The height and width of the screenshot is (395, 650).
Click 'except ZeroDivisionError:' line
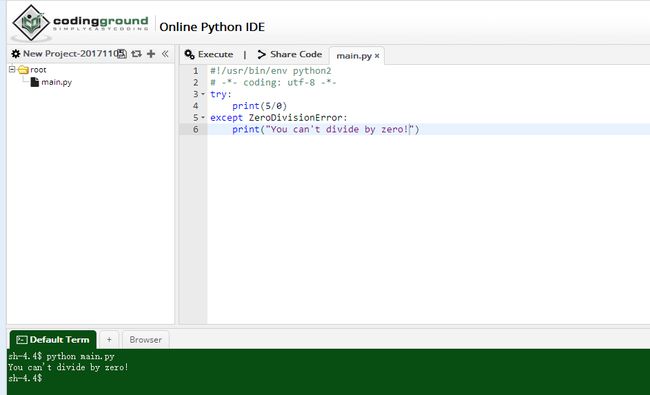(279, 118)
